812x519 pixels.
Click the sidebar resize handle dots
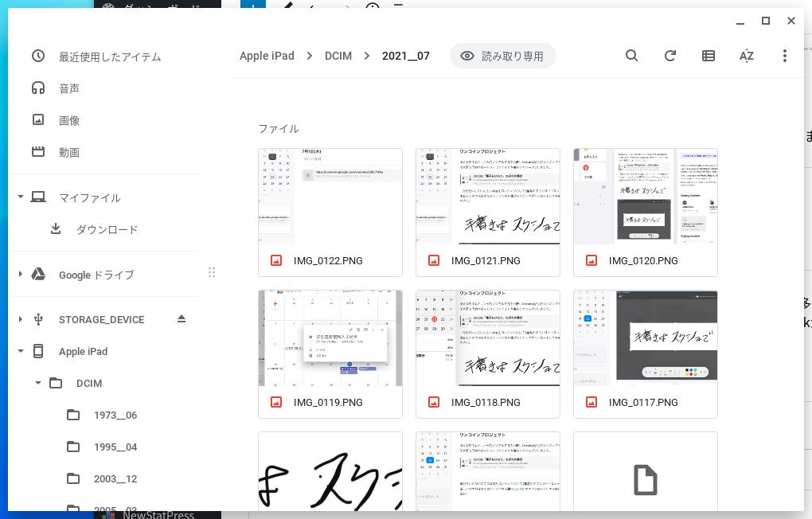pos(212,272)
